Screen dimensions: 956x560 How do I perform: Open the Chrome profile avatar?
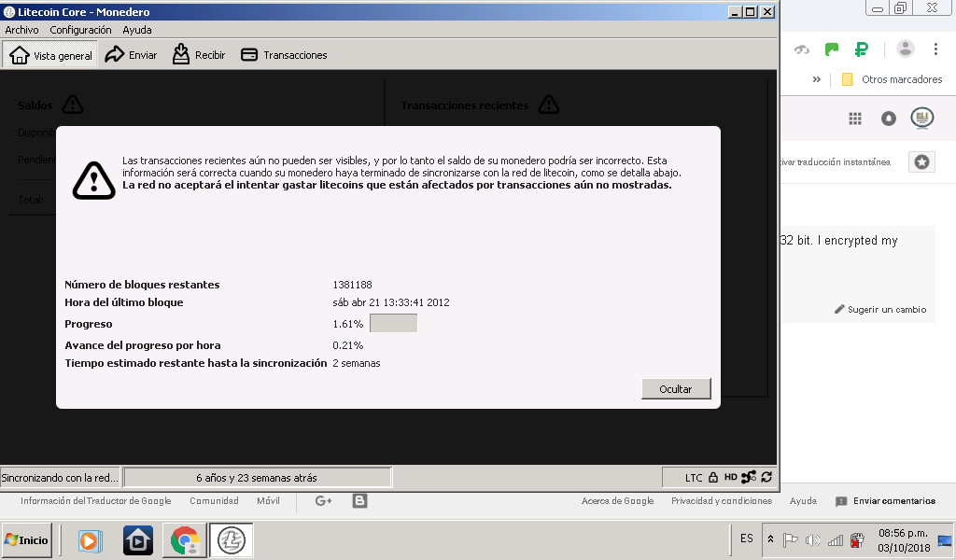click(906, 49)
